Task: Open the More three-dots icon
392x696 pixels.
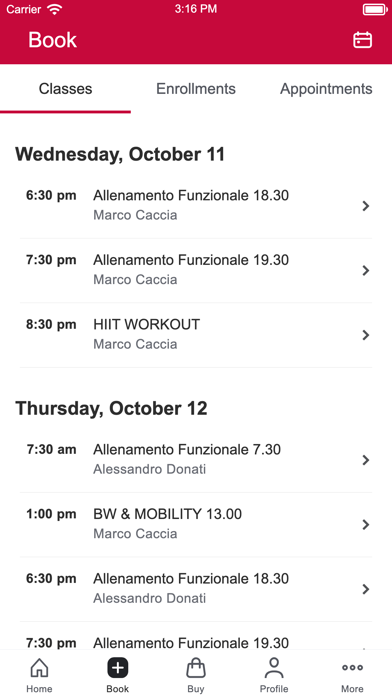Action: point(352,668)
